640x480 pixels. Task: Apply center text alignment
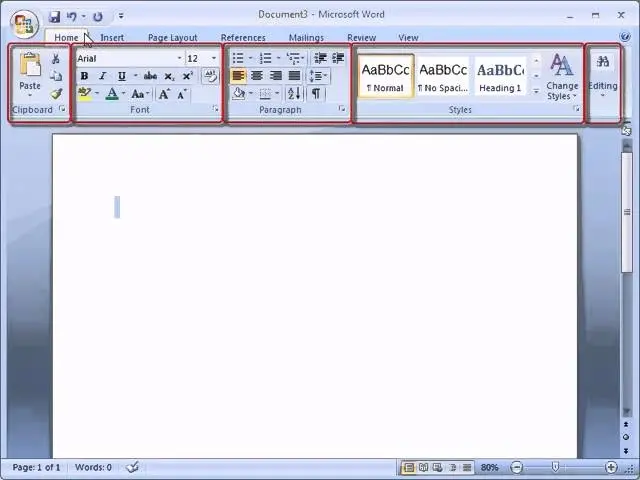point(257,76)
